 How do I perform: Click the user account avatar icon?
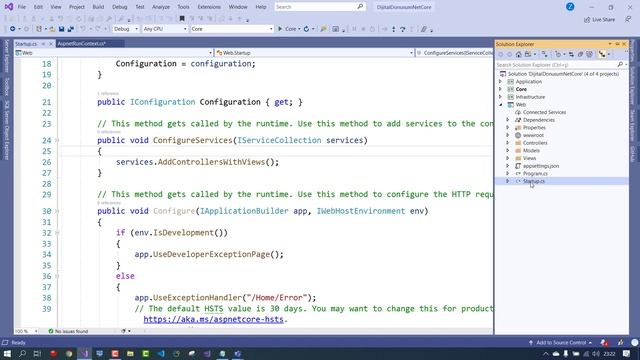[570, 7]
